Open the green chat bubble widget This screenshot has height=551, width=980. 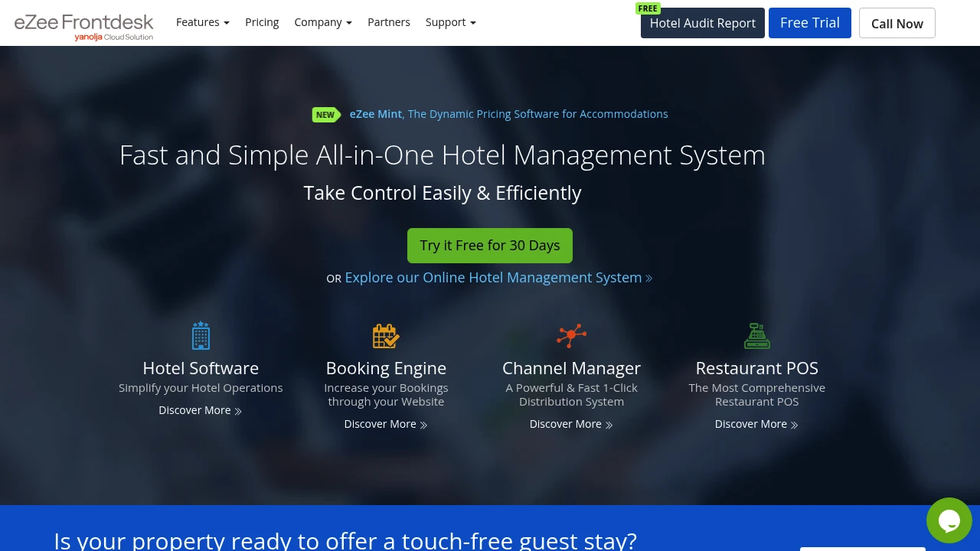(x=949, y=520)
